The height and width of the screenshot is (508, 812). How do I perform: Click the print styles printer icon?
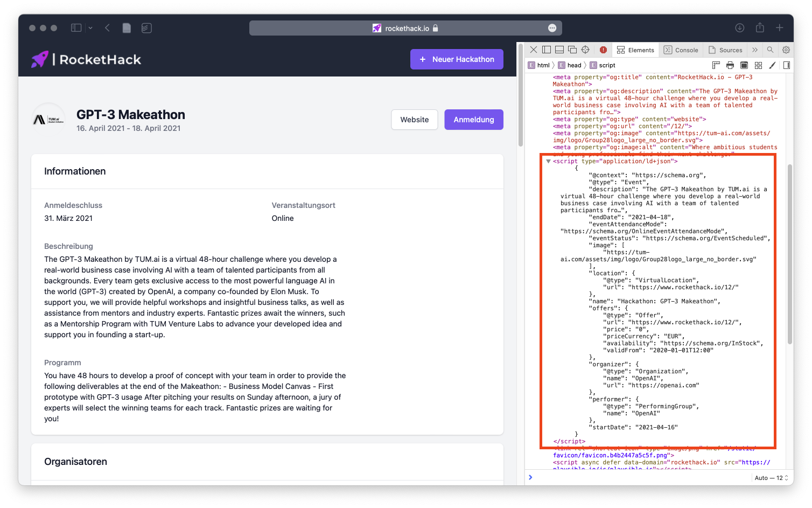(x=730, y=65)
